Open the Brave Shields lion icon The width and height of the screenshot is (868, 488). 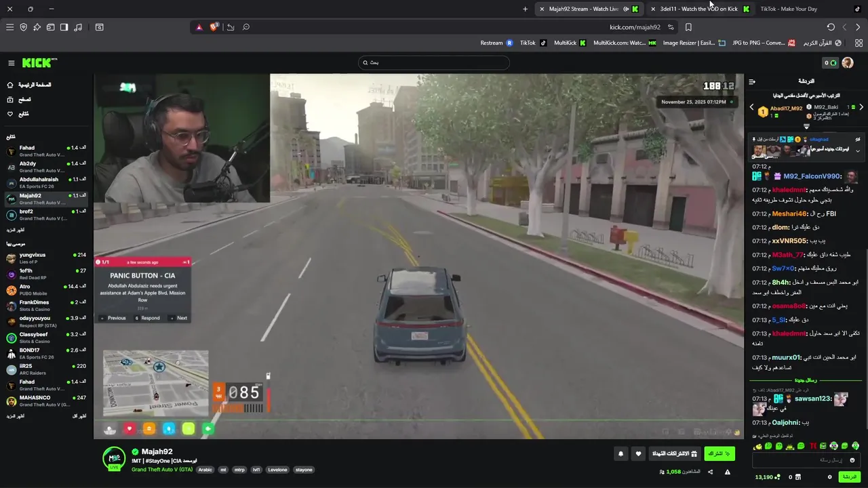[214, 27]
